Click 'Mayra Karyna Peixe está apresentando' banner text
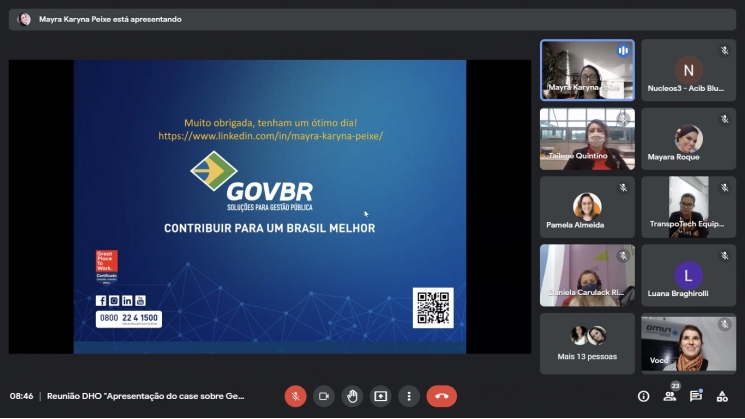This screenshot has height=419, width=745. [x=110, y=19]
